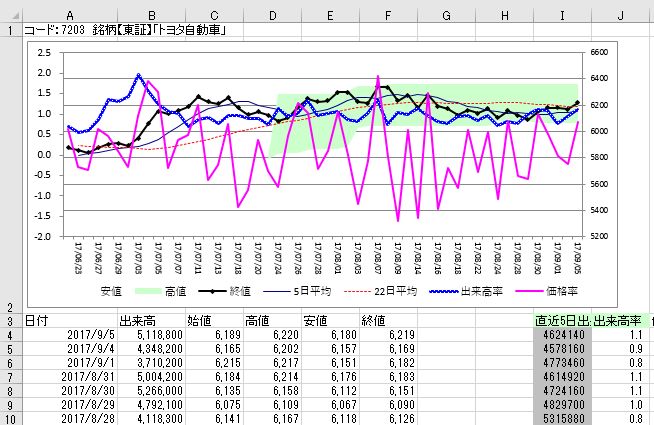Select the 日付 header cell
The image size is (654, 425).
(70, 321)
